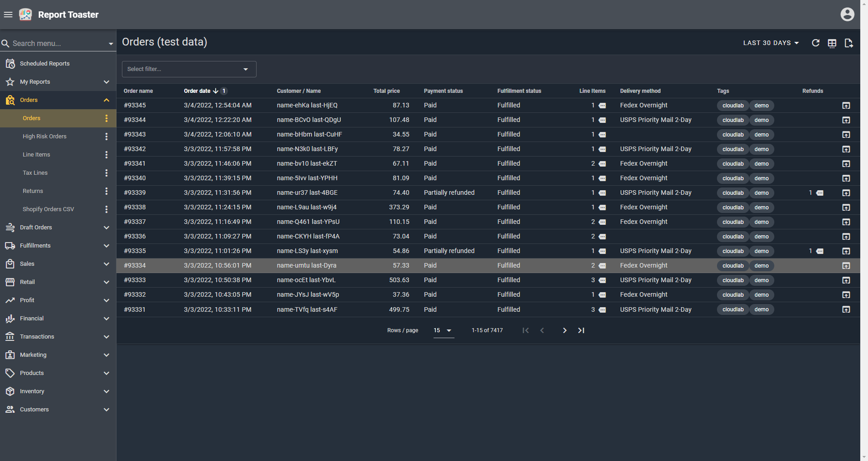Jump to the last page
This screenshot has width=868, height=461.
[x=581, y=330]
